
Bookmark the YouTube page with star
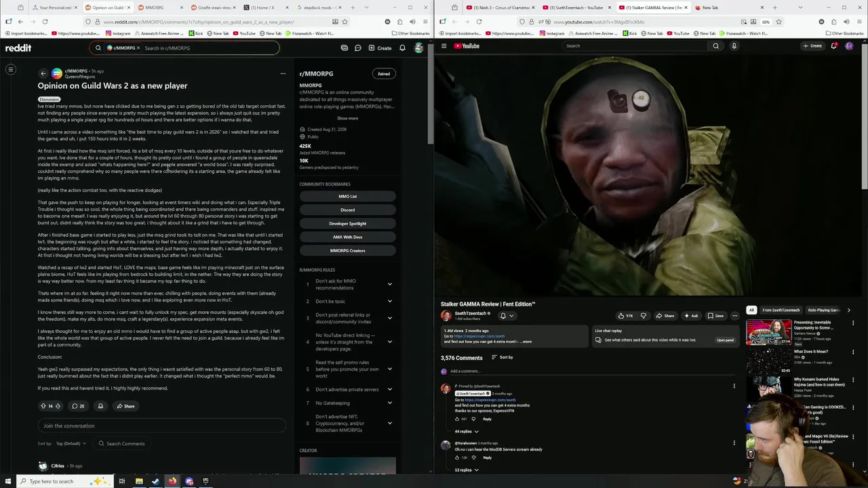coord(778,22)
